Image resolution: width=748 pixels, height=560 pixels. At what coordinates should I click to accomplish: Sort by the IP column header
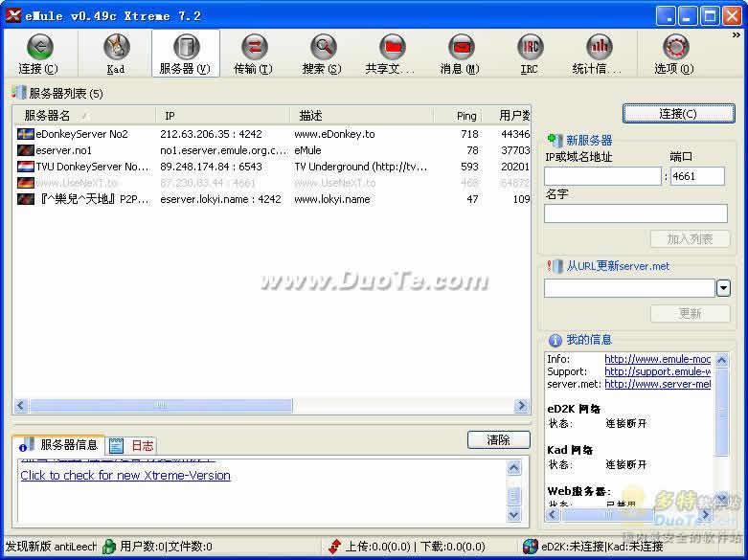[223, 116]
